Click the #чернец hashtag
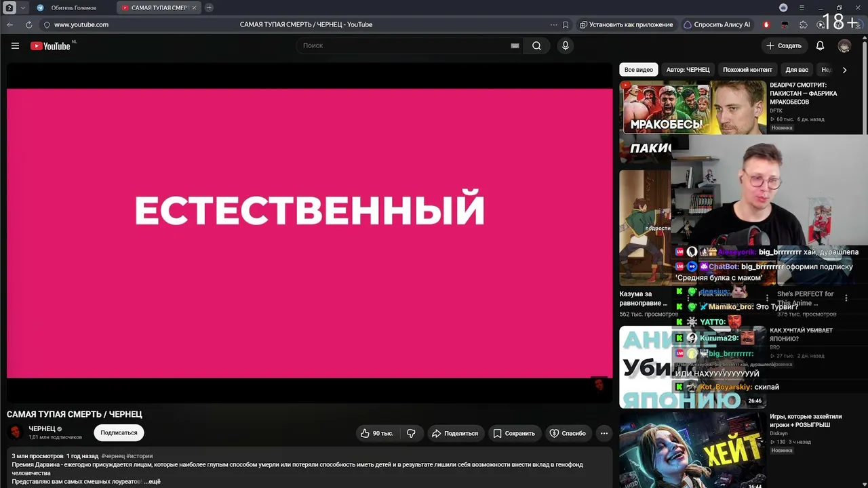The height and width of the screenshot is (488, 868). tap(113, 456)
